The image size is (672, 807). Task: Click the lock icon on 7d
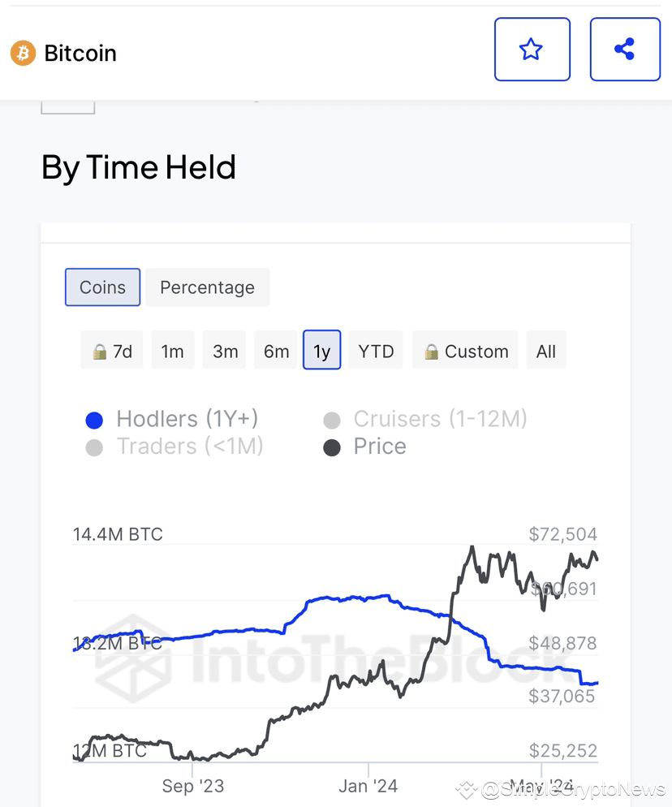point(100,352)
